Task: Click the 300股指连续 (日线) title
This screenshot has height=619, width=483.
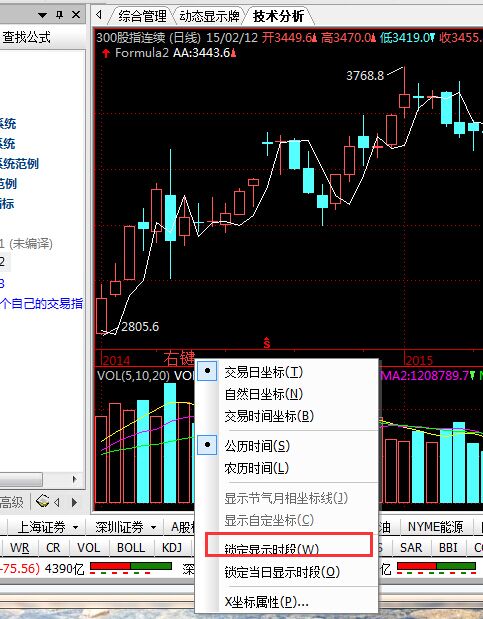Action: (149, 38)
